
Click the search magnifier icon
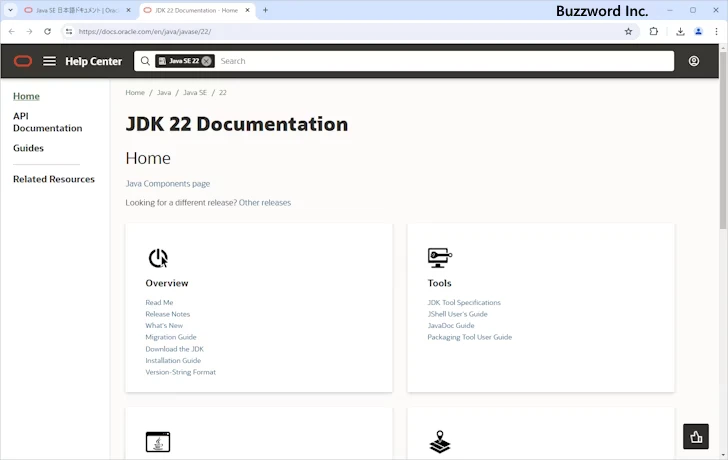coord(145,61)
